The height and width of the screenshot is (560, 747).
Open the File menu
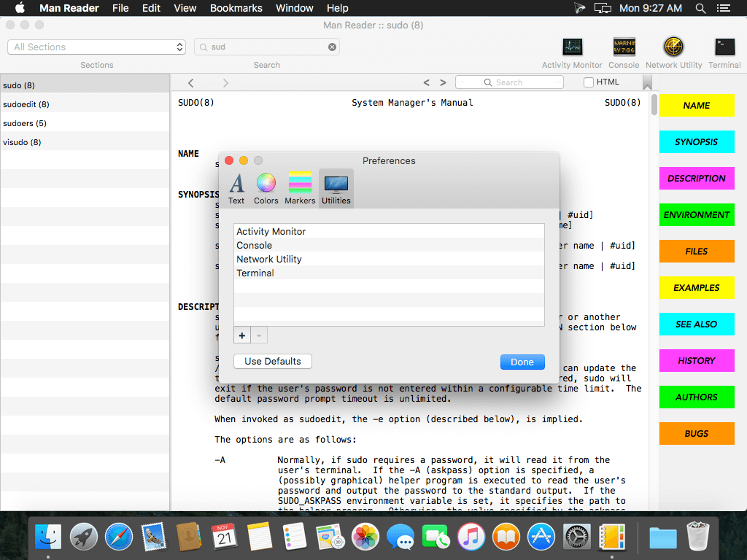click(120, 8)
